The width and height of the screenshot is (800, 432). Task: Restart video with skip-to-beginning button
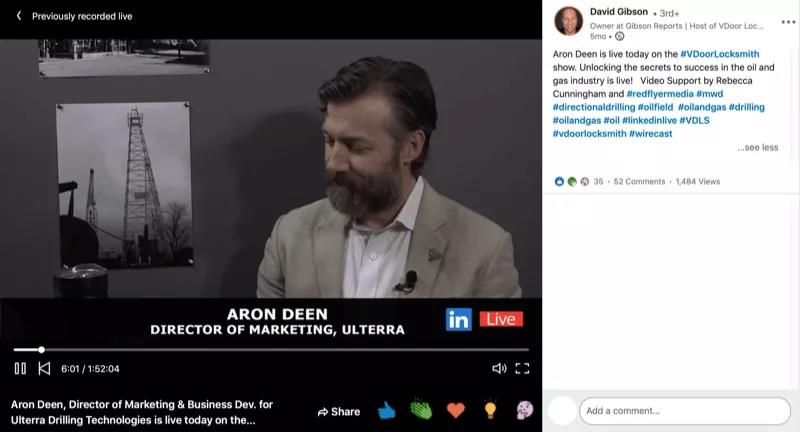point(44,368)
